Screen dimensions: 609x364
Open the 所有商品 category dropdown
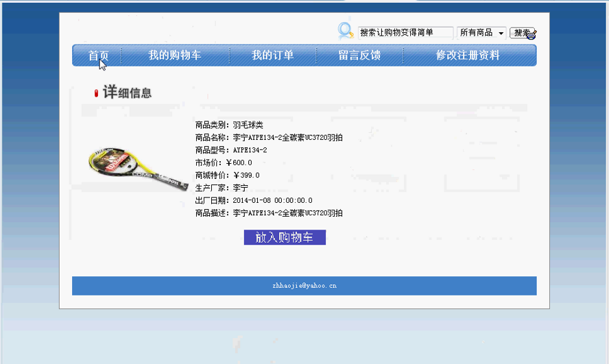pos(481,33)
